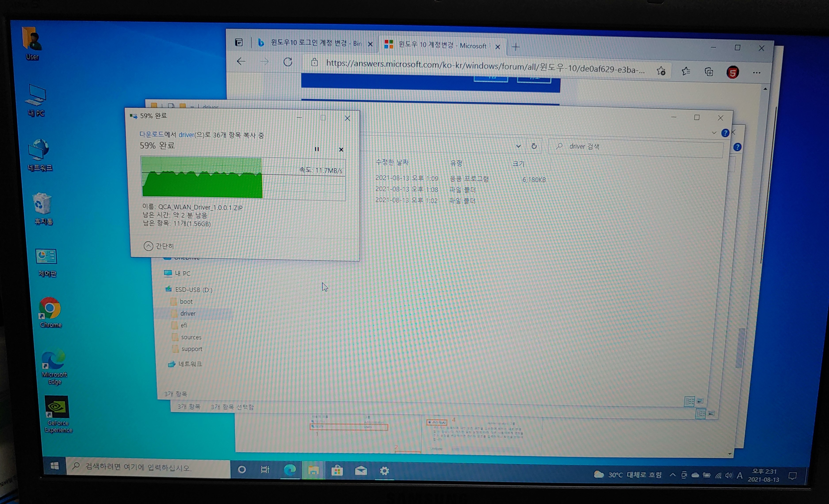Image resolution: width=829 pixels, height=504 pixels.
Task: Open the weather widget 30°C 대체로 흐림
Action: [x=627, y=474]
